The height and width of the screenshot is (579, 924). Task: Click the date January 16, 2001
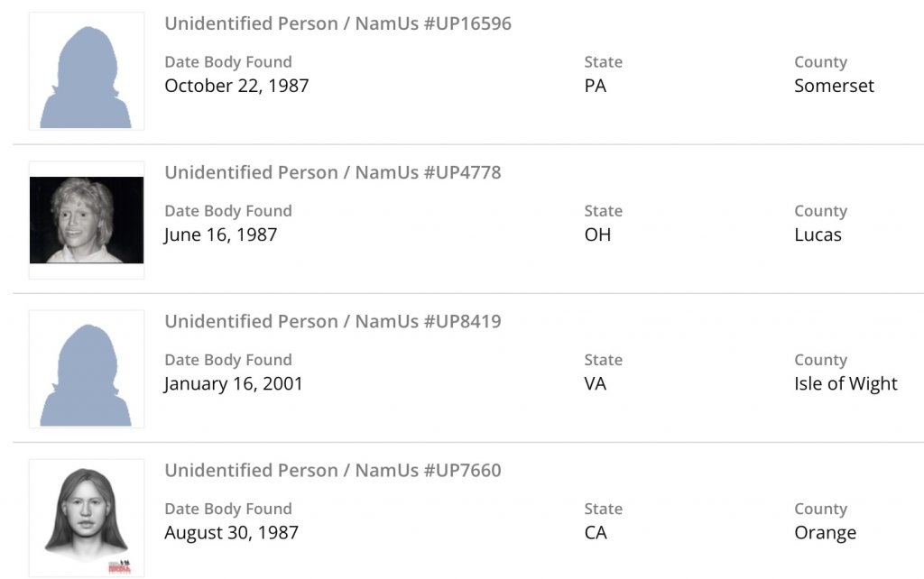[x=234, y=383]
